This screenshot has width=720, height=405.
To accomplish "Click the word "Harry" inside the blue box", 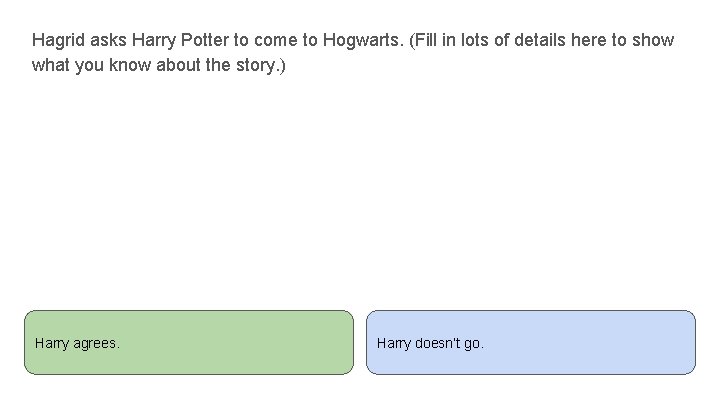I will point(394,343).
